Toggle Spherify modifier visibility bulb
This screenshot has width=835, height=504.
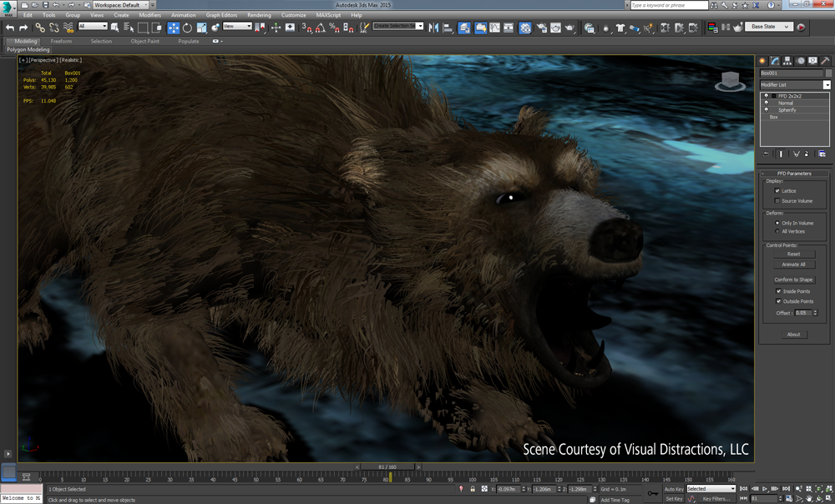(767, 109)
